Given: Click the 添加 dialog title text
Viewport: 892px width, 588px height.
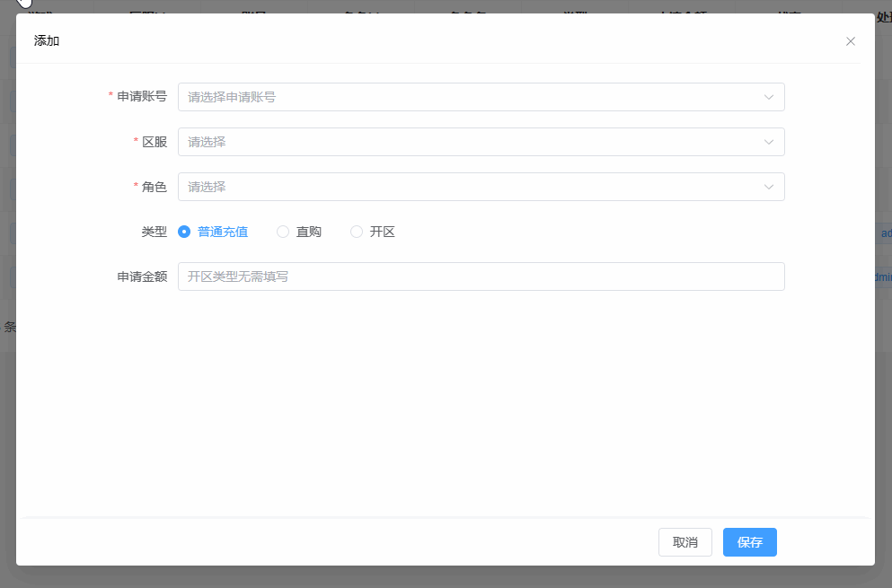Looking at the screenshot, I should [47, 41].
